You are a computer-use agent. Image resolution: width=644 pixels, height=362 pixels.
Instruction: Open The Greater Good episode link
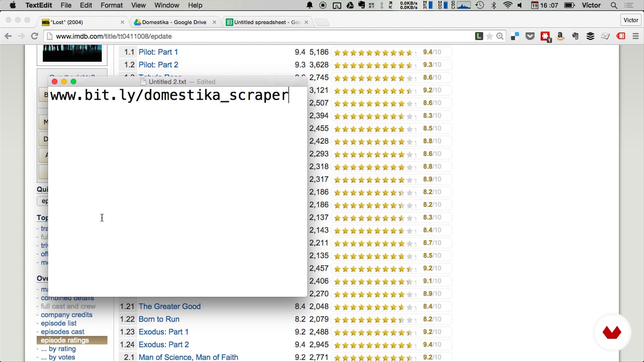(170, 306)
